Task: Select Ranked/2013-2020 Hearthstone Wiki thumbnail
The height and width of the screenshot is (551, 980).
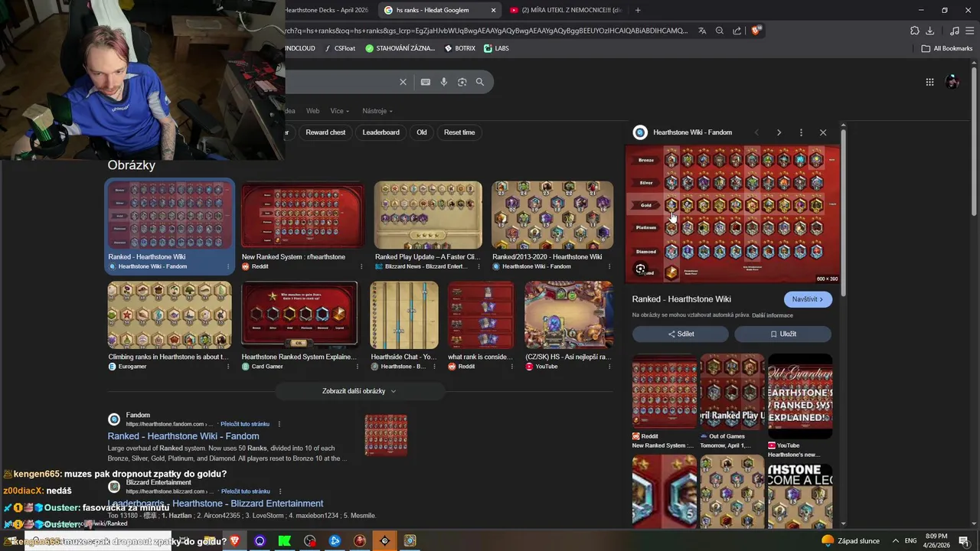Action: pos(552,215)
